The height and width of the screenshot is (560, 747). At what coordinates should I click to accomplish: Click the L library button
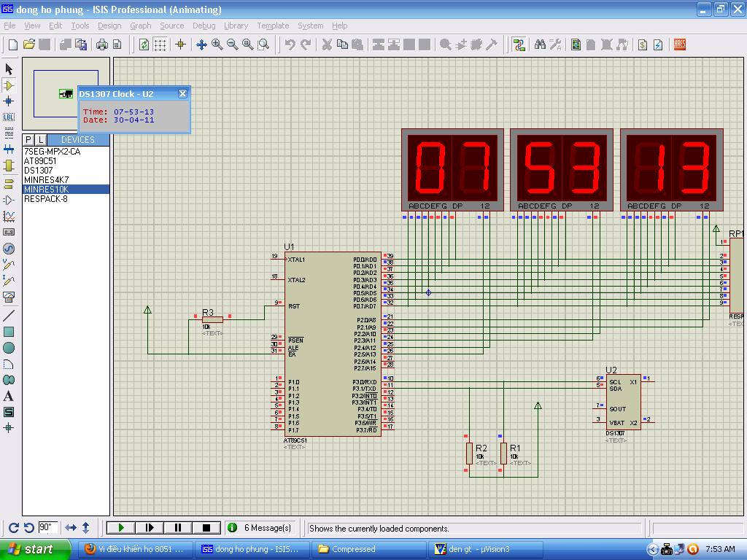click(41, 139)
